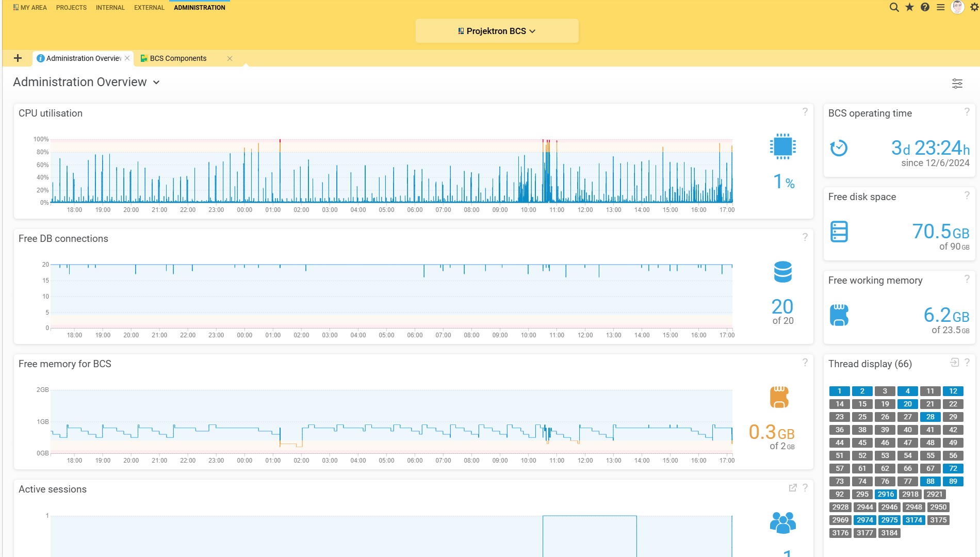Open the search magnifier icon
The width and height of the screenshot is (980, 557).
894,7
